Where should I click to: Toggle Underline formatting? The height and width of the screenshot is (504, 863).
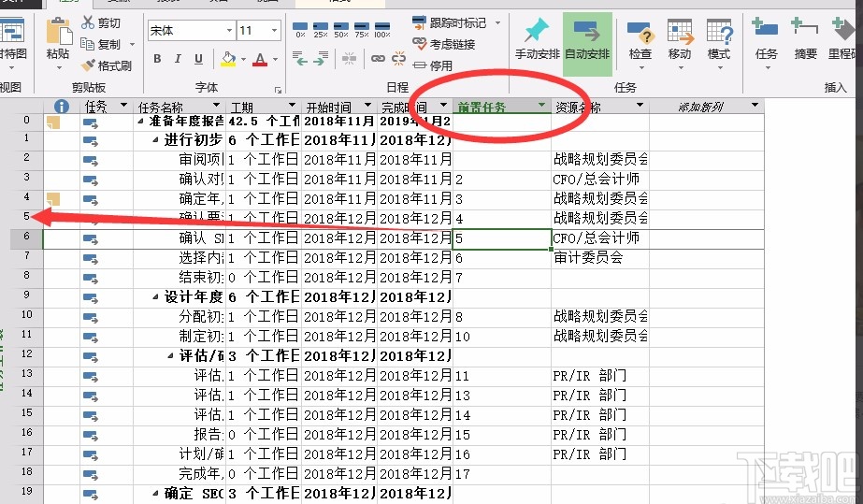point(199,58)
